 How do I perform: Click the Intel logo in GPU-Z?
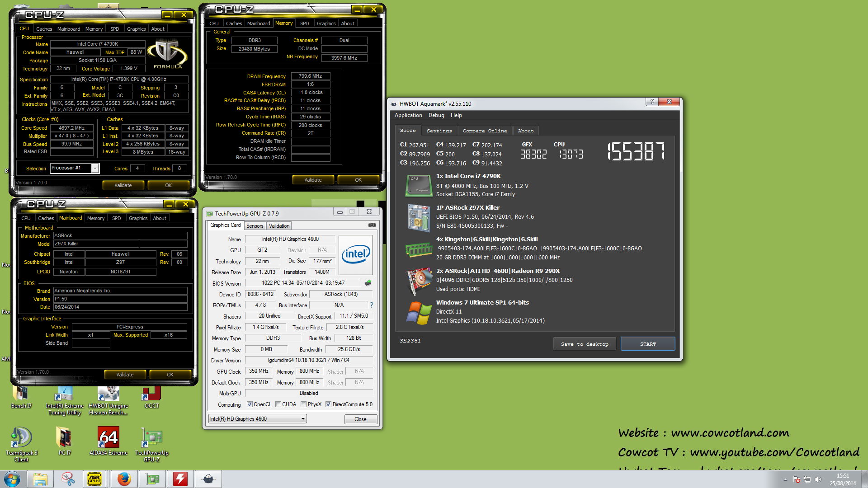pyautogui.click(x=356, y=255)
